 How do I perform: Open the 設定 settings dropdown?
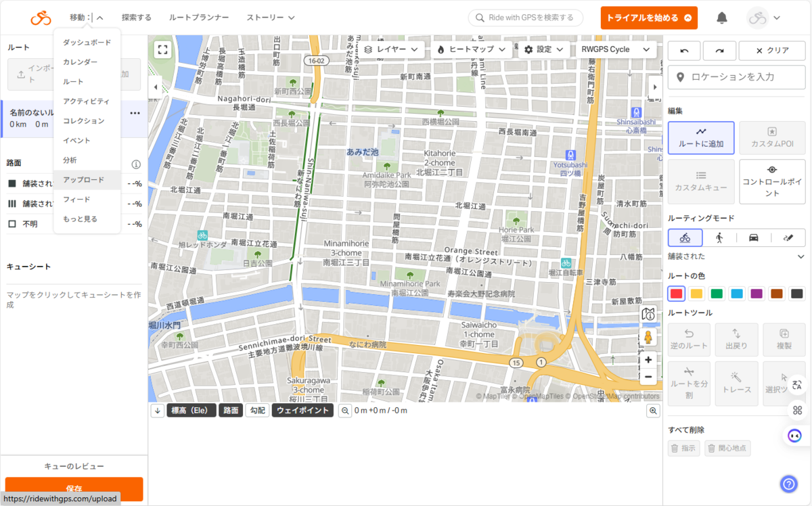[544, 49]
